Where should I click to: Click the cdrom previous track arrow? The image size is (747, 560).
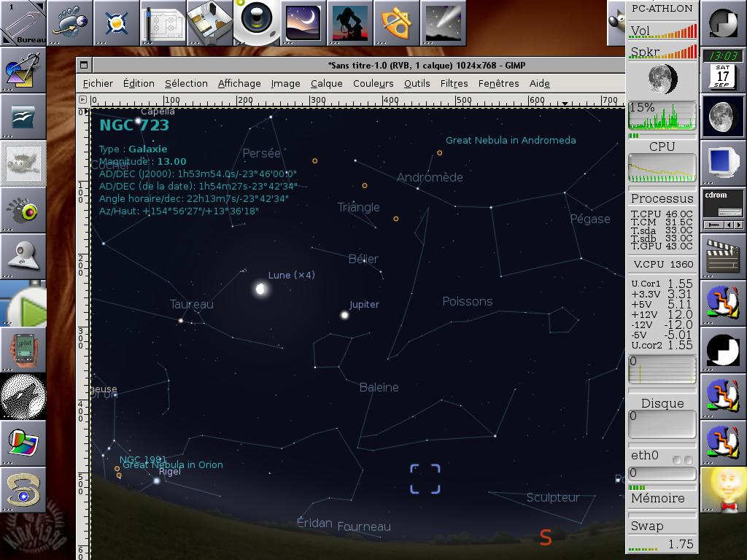(729, 225)
